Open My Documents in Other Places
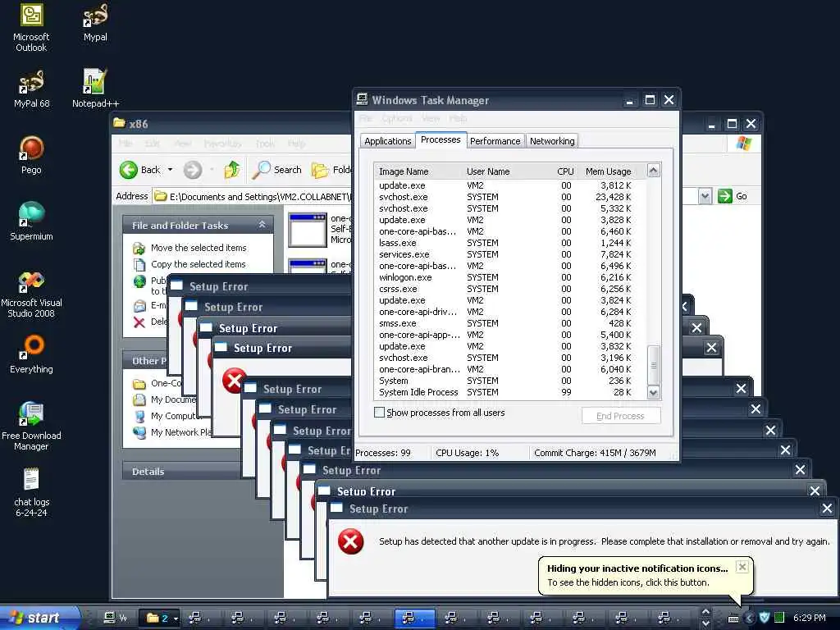The width and height of the screenshot is (840, 630). 172,399
